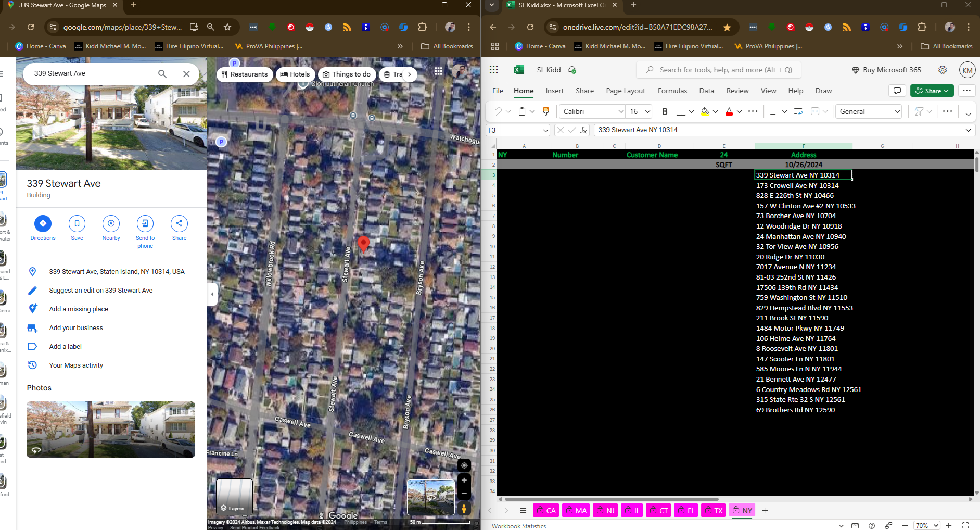Open Layers map type switcher
This screenshot has width=980, height=530.
click(234, 497)
